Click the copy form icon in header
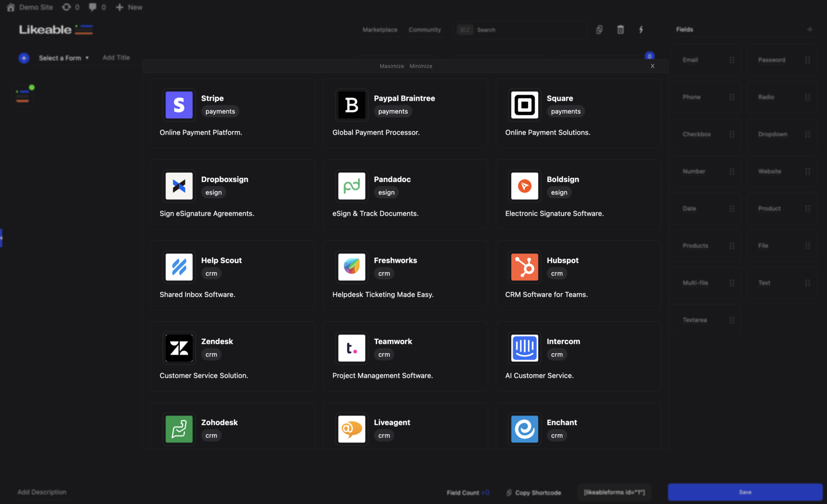Viewport: 827px width, 504px height. [599, 30]
